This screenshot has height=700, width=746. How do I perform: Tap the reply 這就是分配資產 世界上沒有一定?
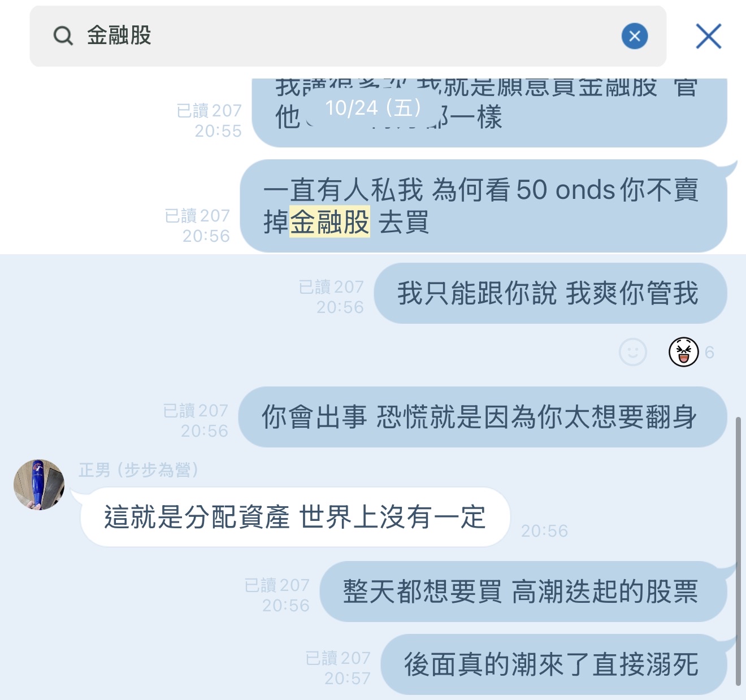point(295,517)
